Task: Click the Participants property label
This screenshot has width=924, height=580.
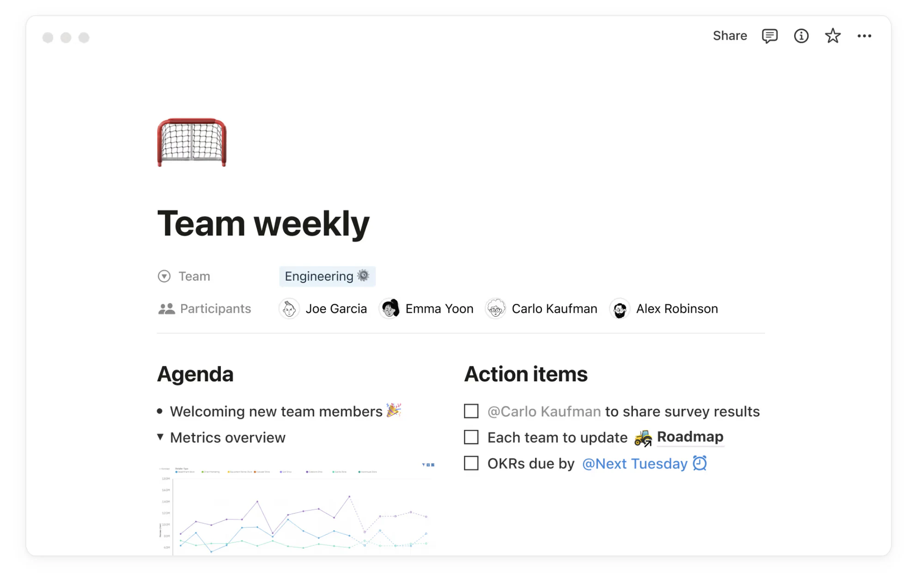Action: pyautogui.click(x=215, y=308)
